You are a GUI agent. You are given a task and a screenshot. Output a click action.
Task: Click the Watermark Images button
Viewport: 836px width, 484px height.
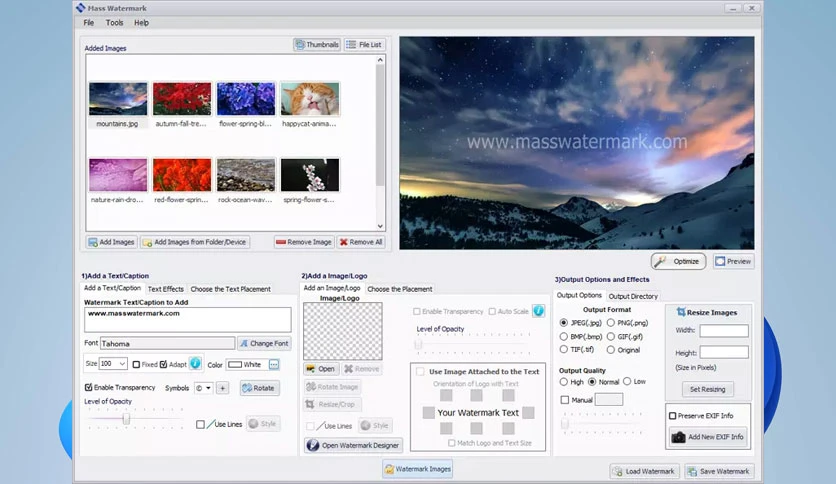[x=417, y=469]
